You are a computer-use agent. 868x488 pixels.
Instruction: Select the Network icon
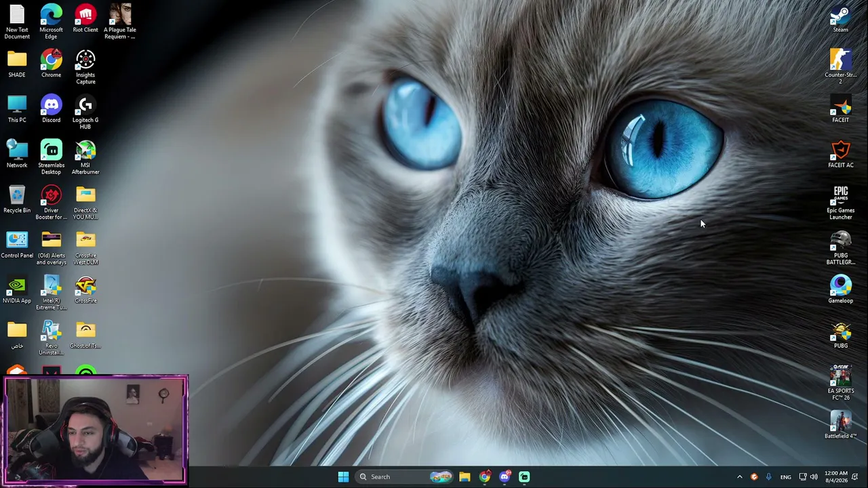tap(17, 155)
